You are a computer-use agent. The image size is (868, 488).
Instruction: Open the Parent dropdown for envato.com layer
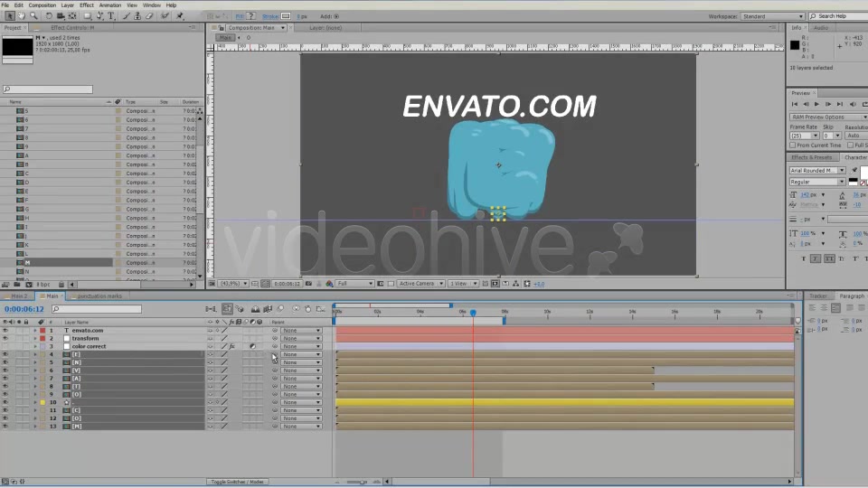click(x=301, y=331)
